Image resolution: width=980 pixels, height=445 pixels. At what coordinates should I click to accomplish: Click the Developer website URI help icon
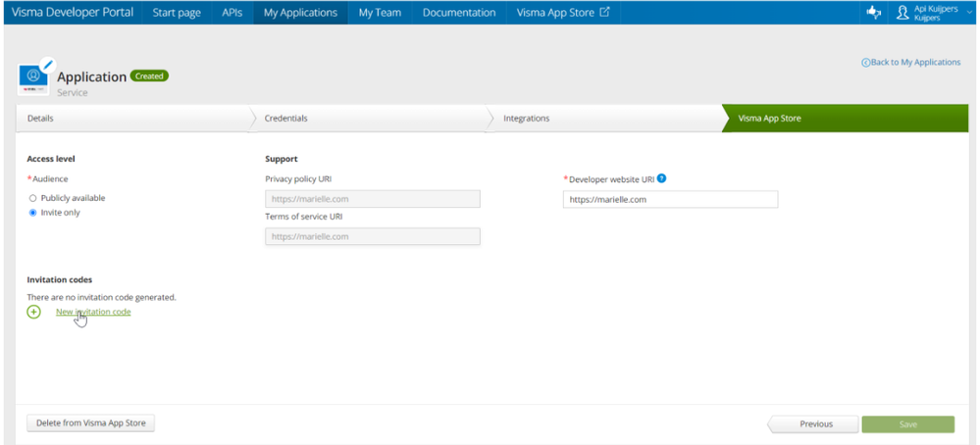click(662, 178)
